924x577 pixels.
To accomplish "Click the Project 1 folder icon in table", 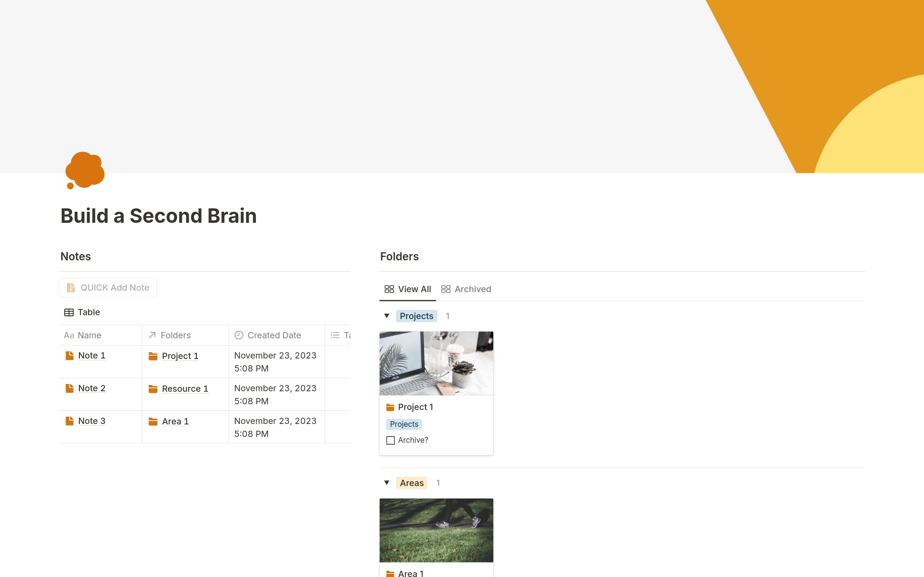I will coord(153,356).
